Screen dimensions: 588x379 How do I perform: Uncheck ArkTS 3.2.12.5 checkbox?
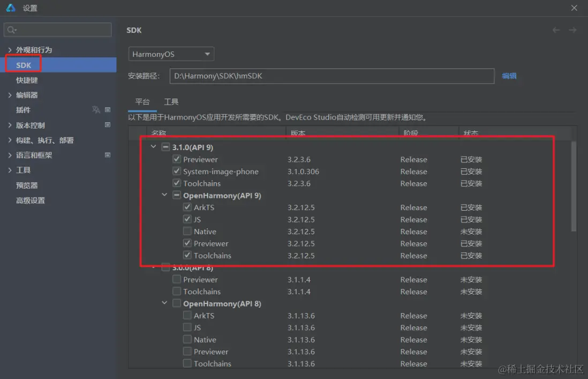point(187,207)
